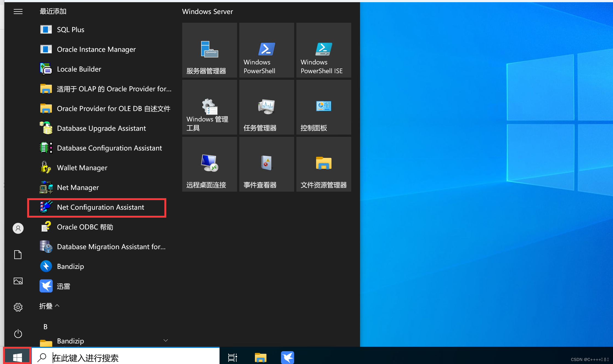Screen dimensions: 613x364
Task: Open the power options button
Action: (x=18, y=334)
